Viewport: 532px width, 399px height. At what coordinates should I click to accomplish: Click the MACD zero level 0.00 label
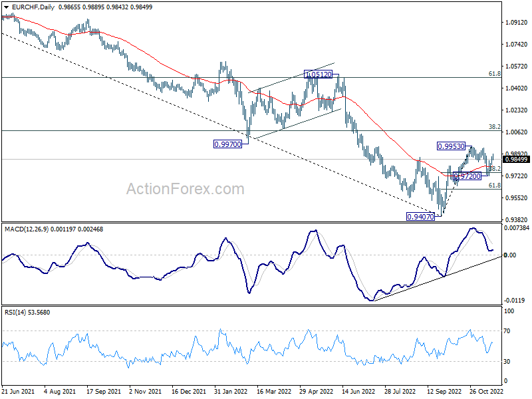pos(510,255)
